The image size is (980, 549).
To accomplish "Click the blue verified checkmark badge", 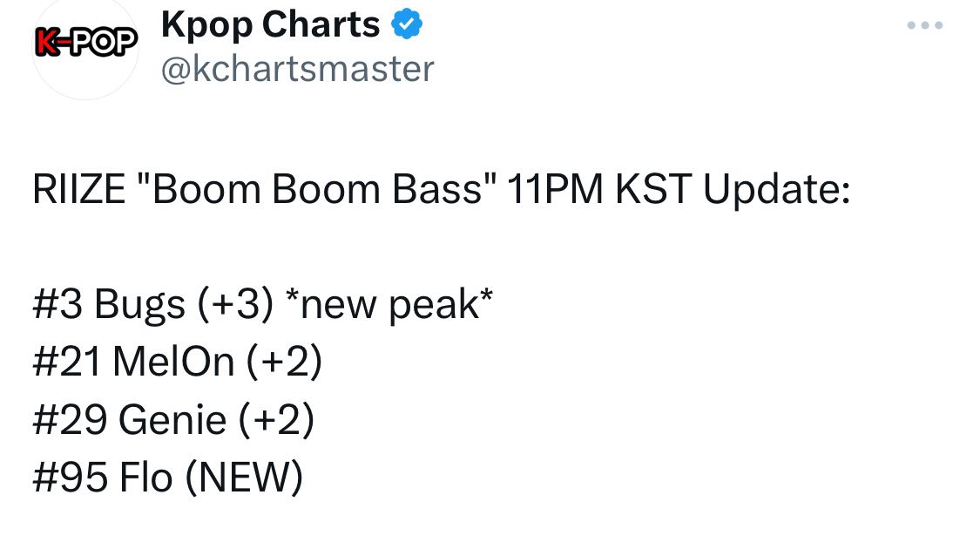I will (x=406, y=25).
